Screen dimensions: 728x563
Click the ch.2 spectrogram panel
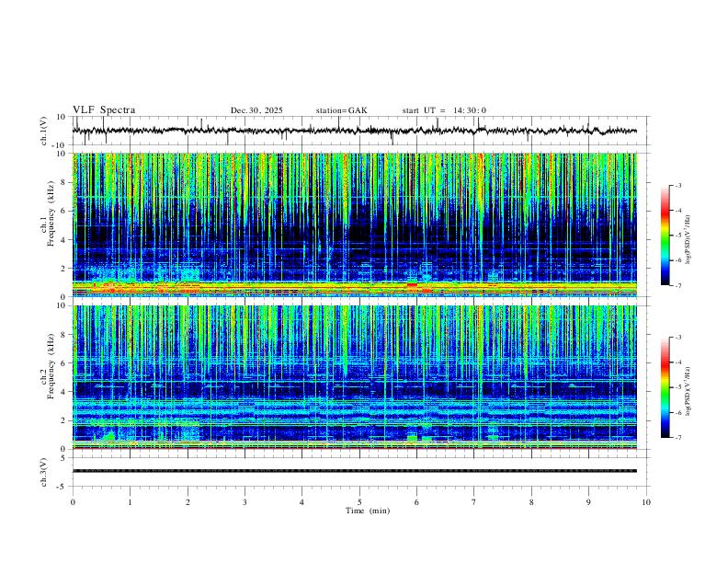pyautogui.click(x=355, y=377)
